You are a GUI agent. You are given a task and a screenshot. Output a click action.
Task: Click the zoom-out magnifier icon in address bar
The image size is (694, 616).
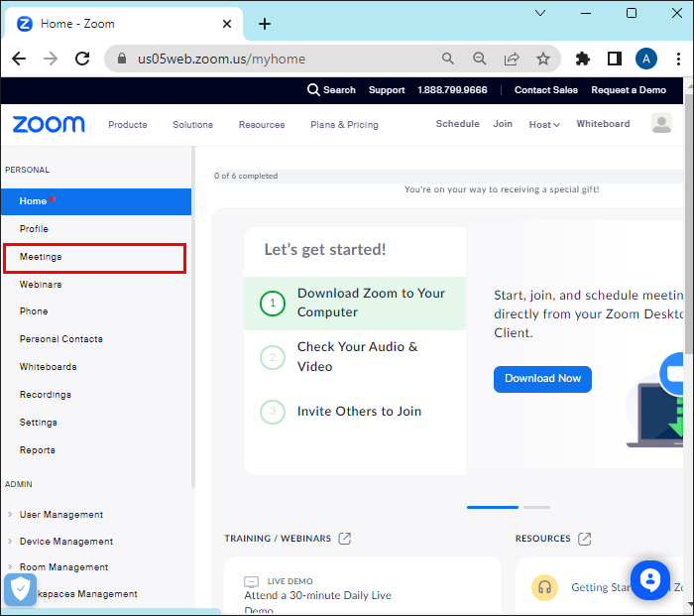pyautogui.click(x=479, y=59)
